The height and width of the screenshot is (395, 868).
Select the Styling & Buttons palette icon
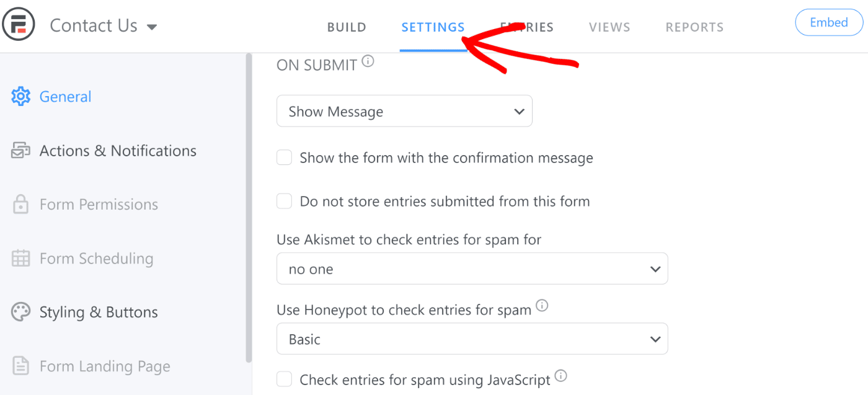click(x=20, y=312)
